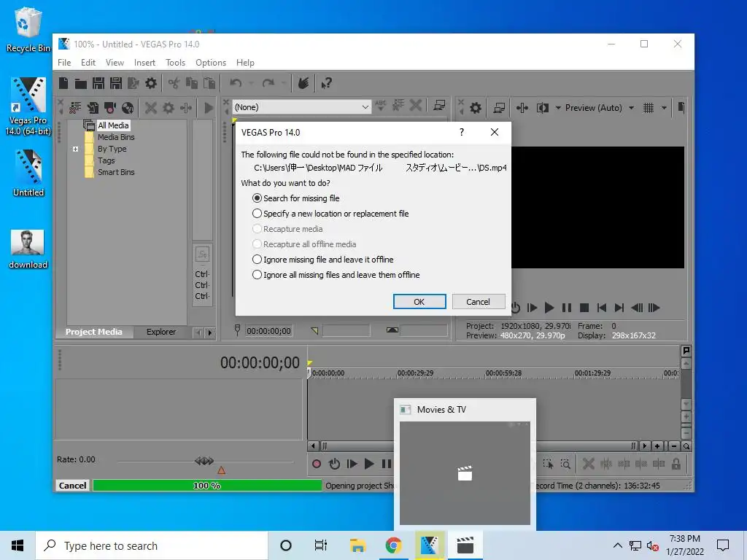Click the Redo arrow icon
Screen dimensions: 747x560
[268, 83]
